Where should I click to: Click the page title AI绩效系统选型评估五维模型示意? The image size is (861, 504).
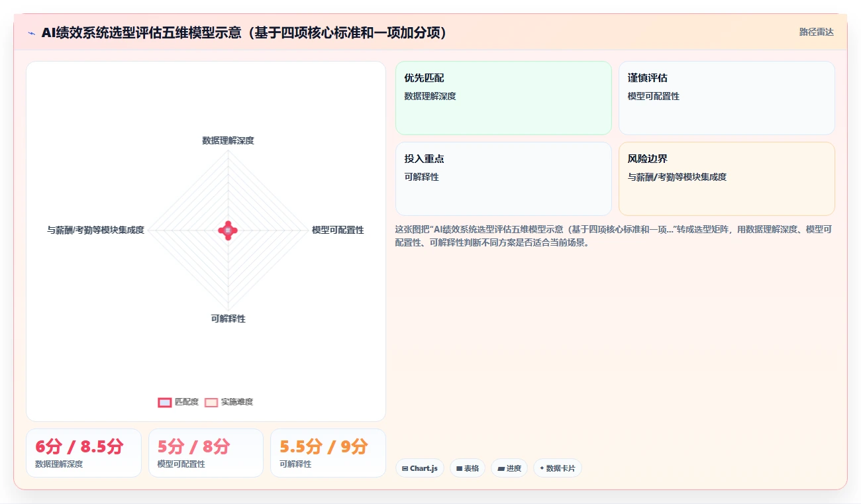coord(244,33)
